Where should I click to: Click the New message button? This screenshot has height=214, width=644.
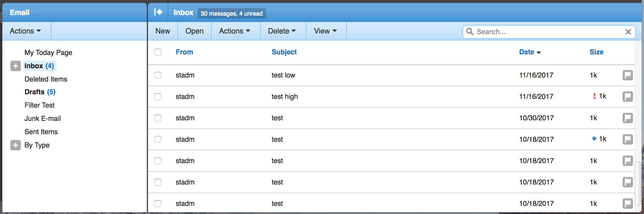[163, 31]
